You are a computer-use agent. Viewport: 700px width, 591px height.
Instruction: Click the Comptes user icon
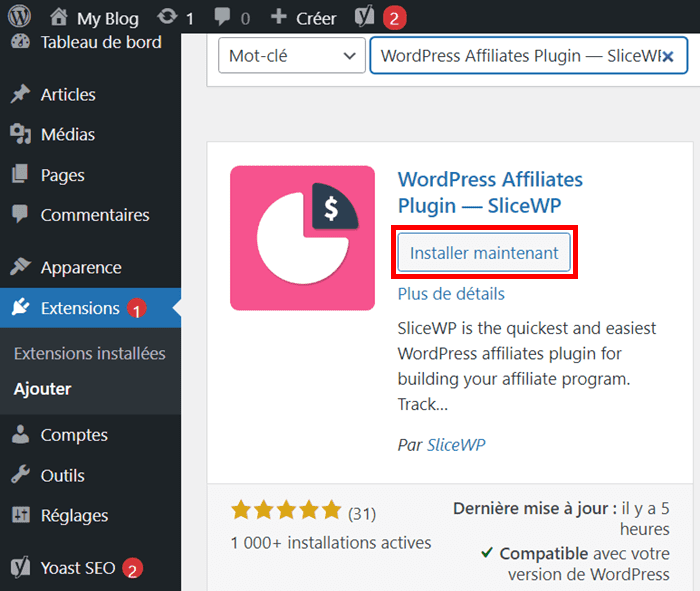coord(20,434)
